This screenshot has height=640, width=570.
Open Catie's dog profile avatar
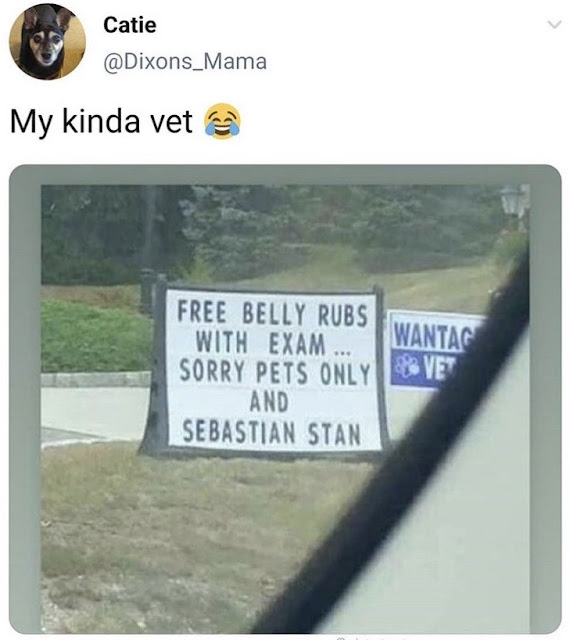(x=47, y=42)
